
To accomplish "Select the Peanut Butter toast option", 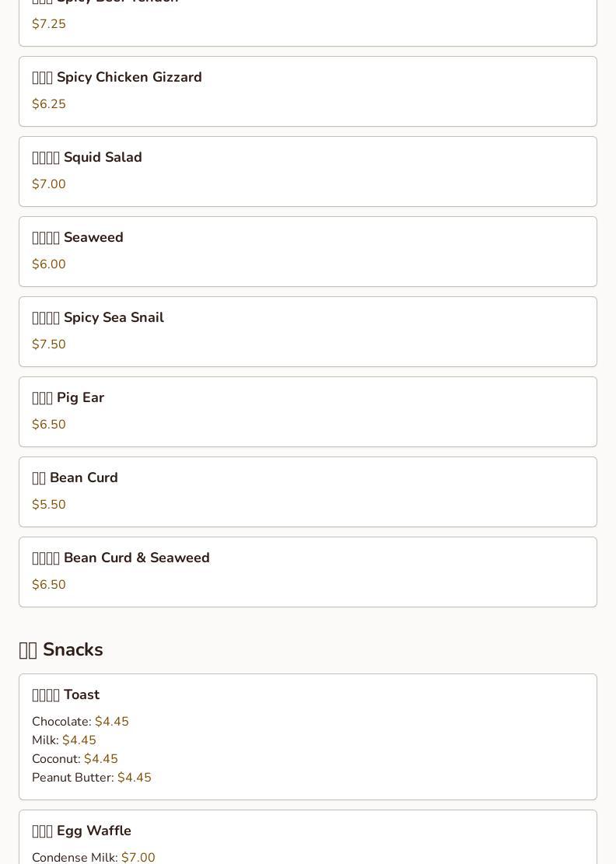I will tap(92, 778).
